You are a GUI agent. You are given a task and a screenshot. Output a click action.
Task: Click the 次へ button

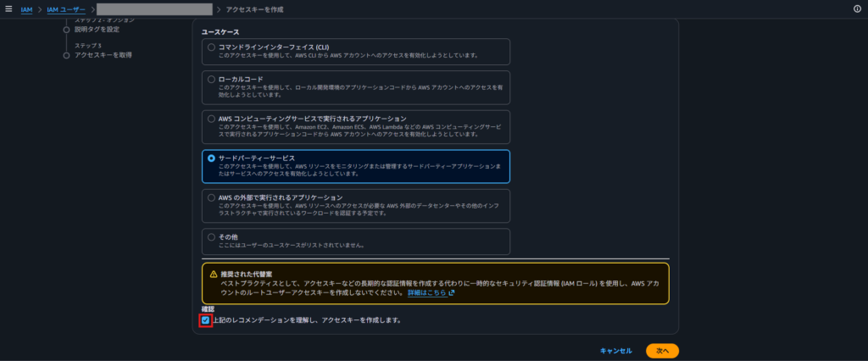(662, 351)
